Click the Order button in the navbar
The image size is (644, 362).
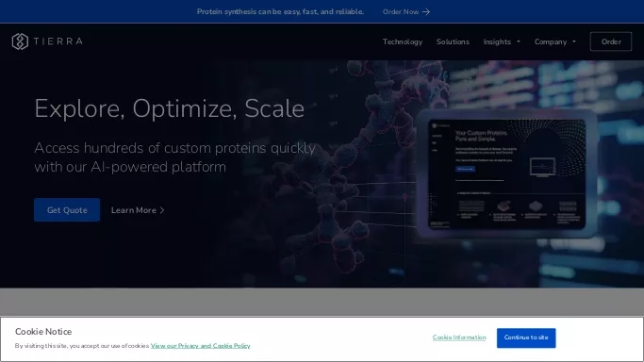click(611, 41)
